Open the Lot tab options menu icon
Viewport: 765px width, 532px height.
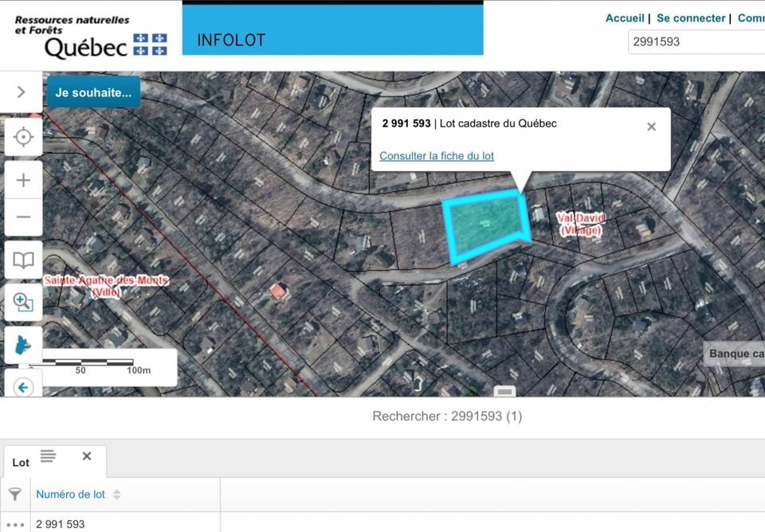(48, 456)
